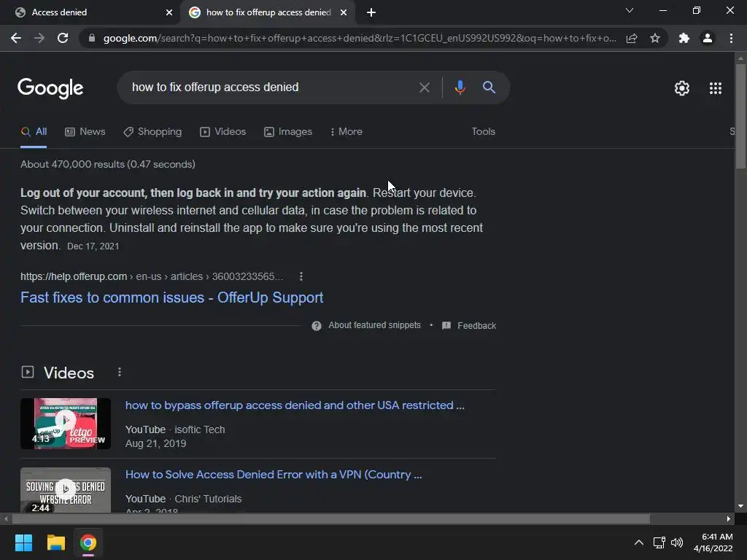Screen dimensions: 747x560
Task: Play the 4:13 letgo video thumbnail
Action: (x=66, y=424)
